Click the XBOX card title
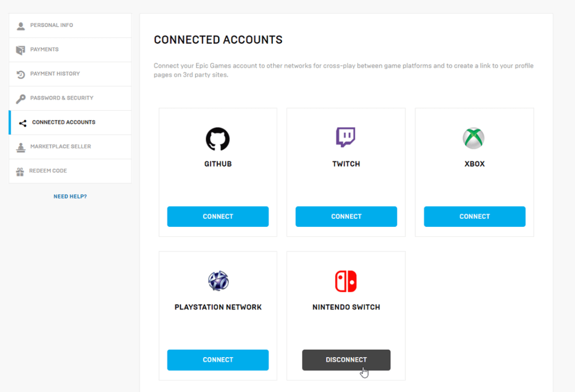This screenshot has width=575, height=392. tap(475, 164)
